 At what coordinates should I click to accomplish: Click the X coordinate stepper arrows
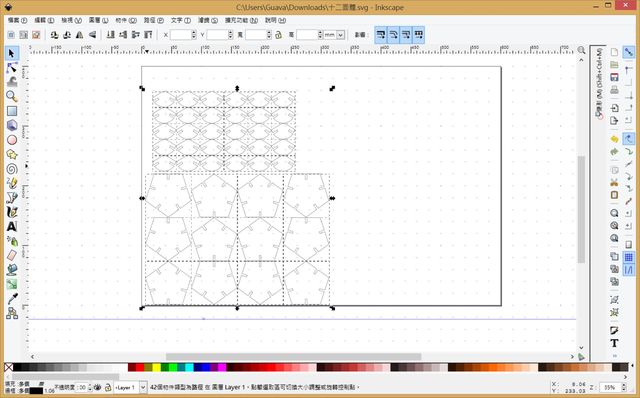tap(194, 35)
